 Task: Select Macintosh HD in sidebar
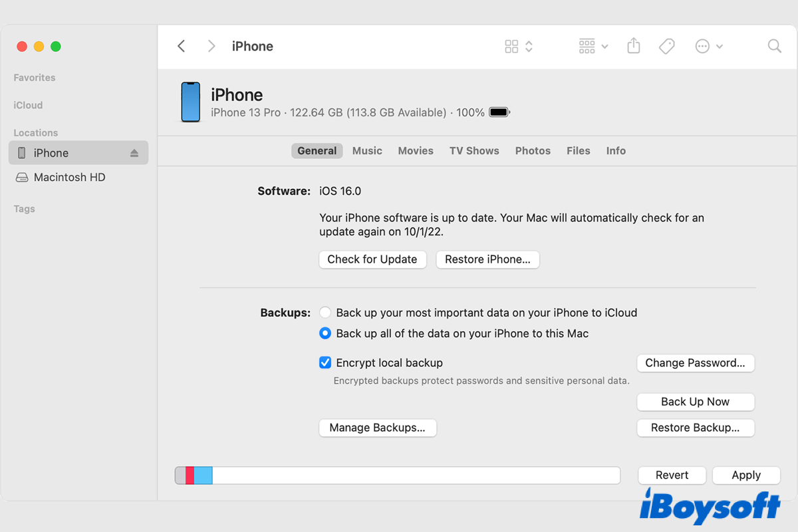[69, 178]
